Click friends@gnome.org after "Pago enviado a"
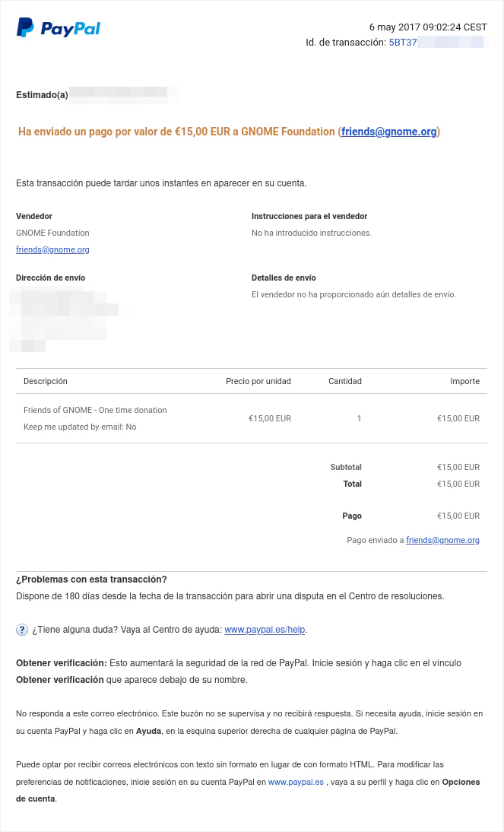This screenshot has height=832, width=504. coord(442,540)
